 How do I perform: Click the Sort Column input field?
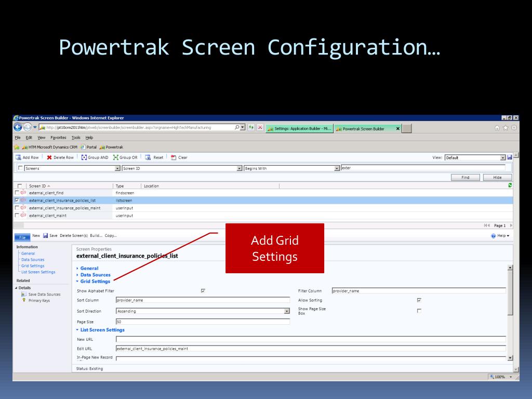(203, 300)
